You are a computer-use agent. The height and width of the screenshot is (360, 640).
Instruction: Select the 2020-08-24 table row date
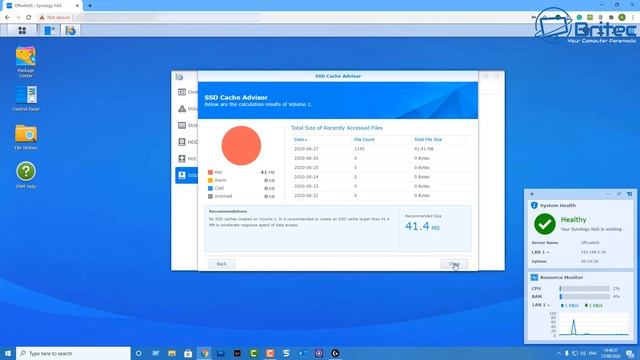[x=306, y=177]
